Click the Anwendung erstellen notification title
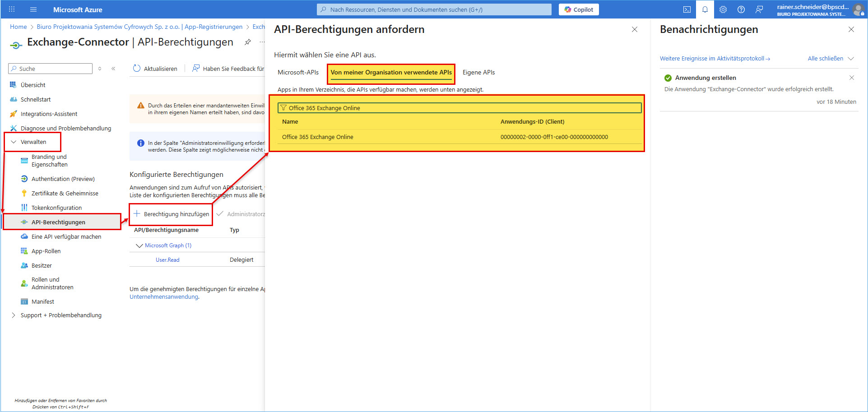Viewport: 868px width, 412px height. (x=706, y=78)
